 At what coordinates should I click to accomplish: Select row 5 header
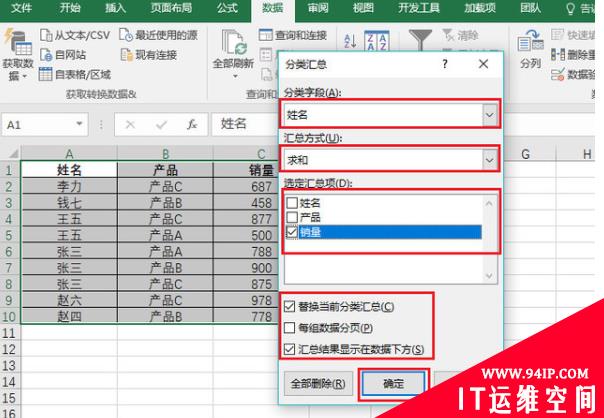point(9,235)
